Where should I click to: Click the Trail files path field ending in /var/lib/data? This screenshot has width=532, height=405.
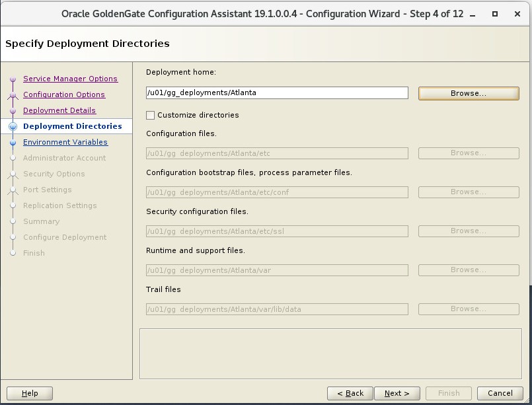point(277,309)
